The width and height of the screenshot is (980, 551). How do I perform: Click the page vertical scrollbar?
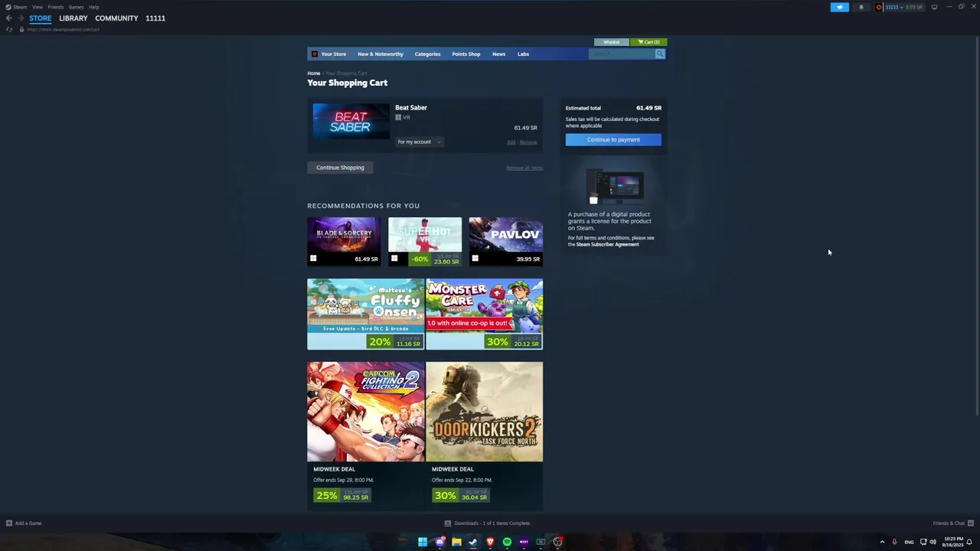[x=977, y=226]
